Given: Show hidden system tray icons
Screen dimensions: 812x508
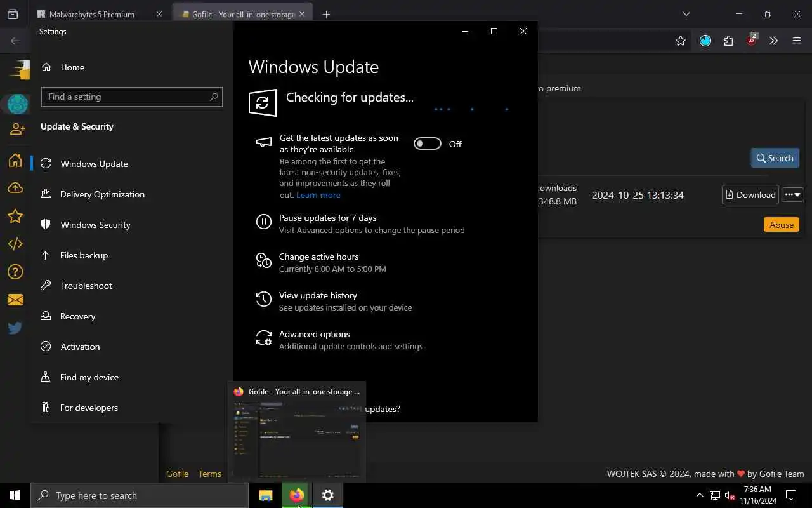Looking at the screenshot, I should 700,495.
